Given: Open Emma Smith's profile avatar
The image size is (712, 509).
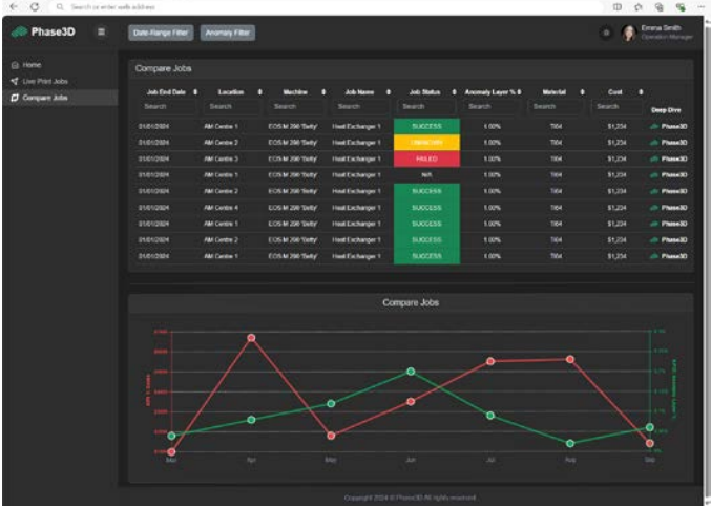Looking at the screenshot, I should pyautogui.click(x=628, y=33).
